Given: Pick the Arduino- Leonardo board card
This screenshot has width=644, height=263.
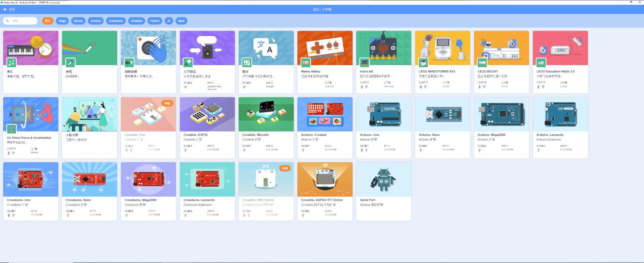Looking at the screenshot, I should (x=560, y=128).
